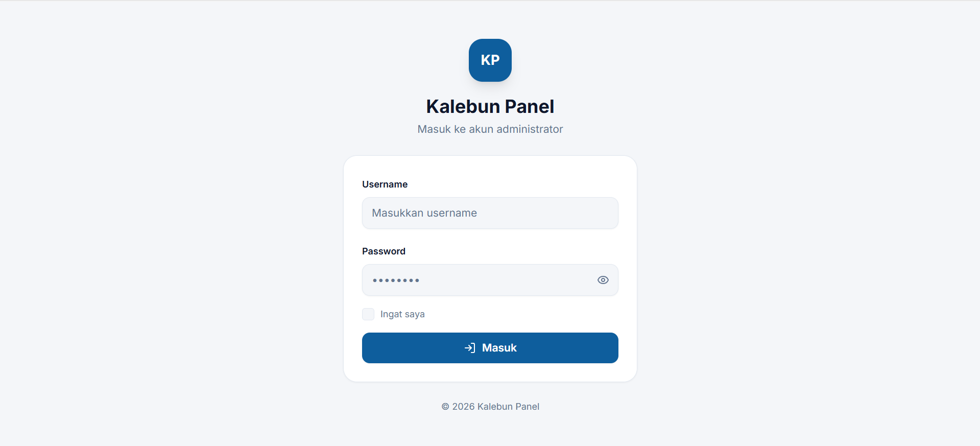Viewport: 980px width, 446px height.
Task: Click the 2026 Kalebun Panel footer text
Action: [495, 407]
